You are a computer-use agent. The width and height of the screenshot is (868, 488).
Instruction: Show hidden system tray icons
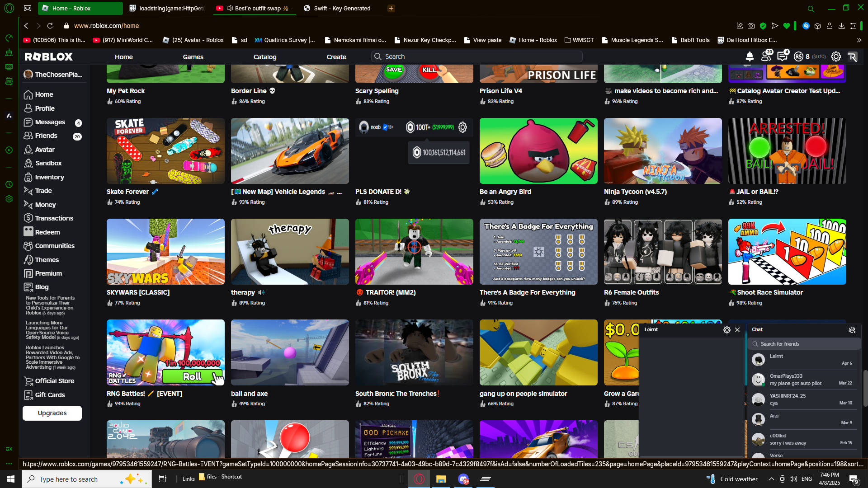tap(771, 479)
